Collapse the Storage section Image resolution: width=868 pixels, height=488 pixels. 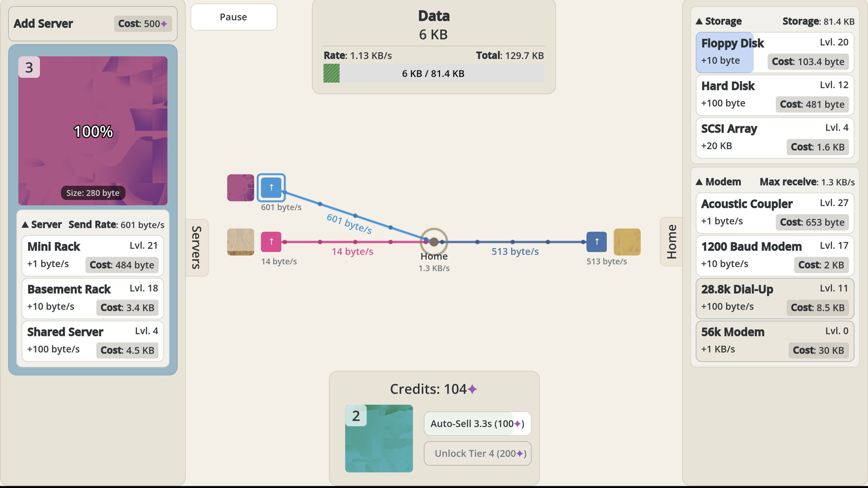click(719, 21)
